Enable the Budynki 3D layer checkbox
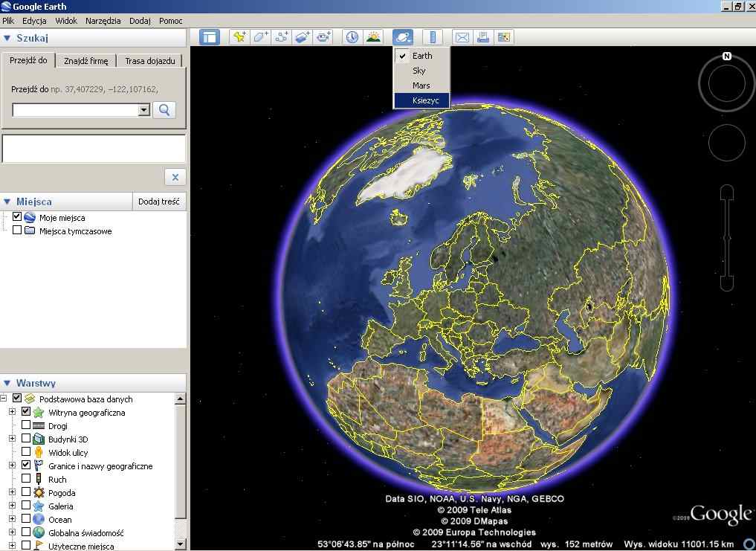The width and height of the screenshot is (756, 551). (x=26, y=439)
